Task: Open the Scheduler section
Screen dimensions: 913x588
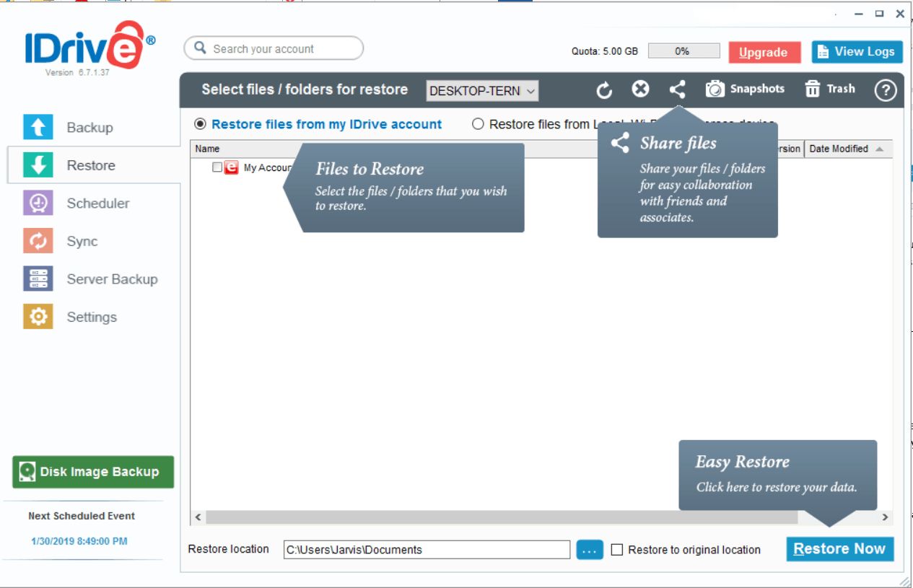Action: (x=77, y=203)
